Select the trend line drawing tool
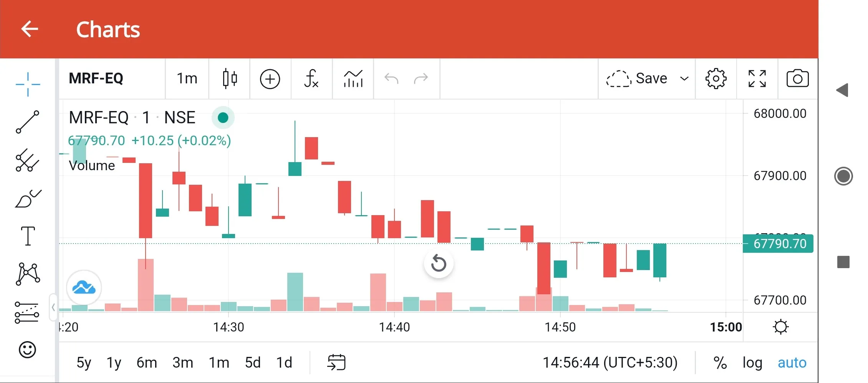 (28, 122)
